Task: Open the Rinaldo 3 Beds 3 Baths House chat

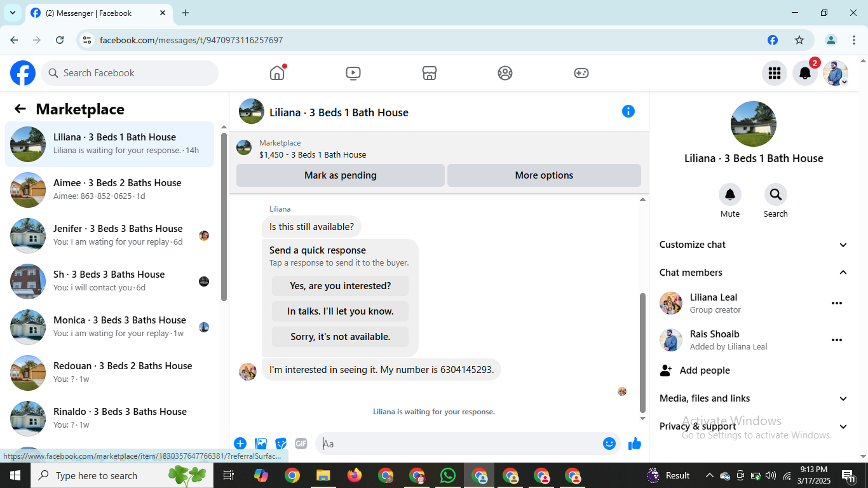Action: pos(110,419)
